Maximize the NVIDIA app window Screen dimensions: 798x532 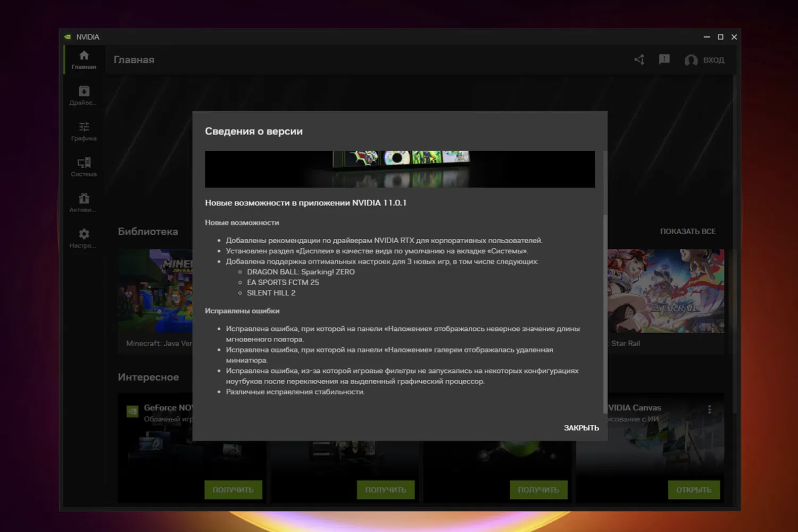coord(720,37)
